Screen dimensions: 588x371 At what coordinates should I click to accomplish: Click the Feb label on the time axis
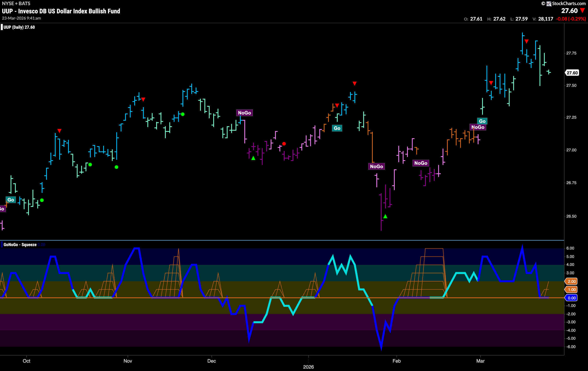pos(397,361)
